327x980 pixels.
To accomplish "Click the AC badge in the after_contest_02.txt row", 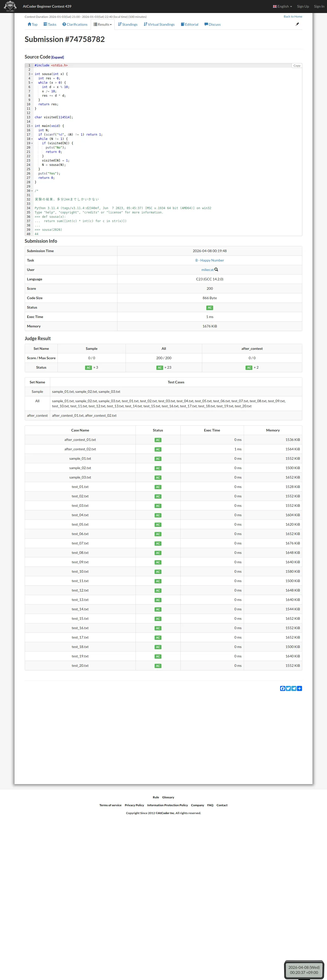I will [158, 450].
